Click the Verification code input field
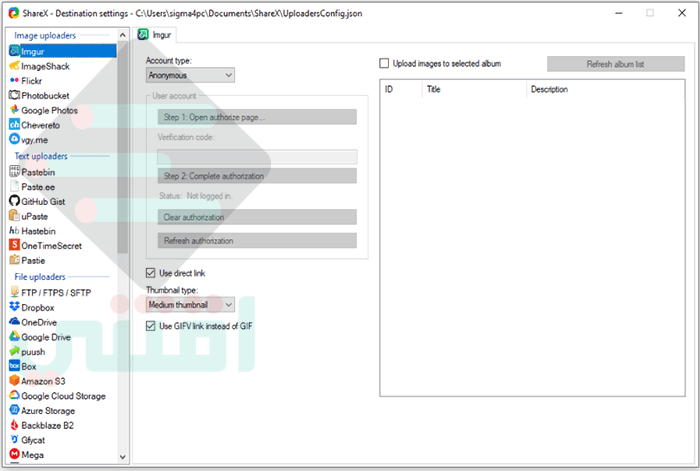Image resolution: width=700 pixels, height=471 pixels. tap(257, 156)
